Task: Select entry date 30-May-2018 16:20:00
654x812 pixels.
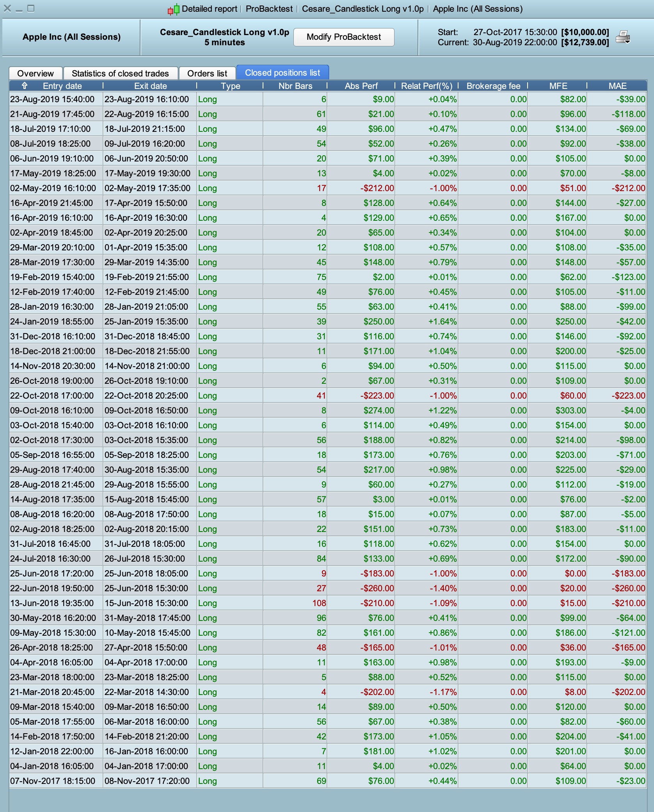Action: coord(53,618)
